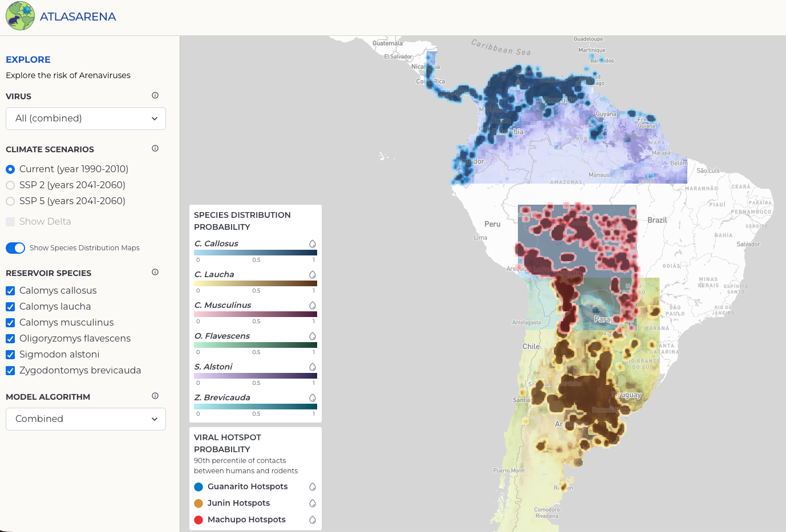Click the Antofagasta label on the map
Viewport: 786px width, 532px height.
526,323
